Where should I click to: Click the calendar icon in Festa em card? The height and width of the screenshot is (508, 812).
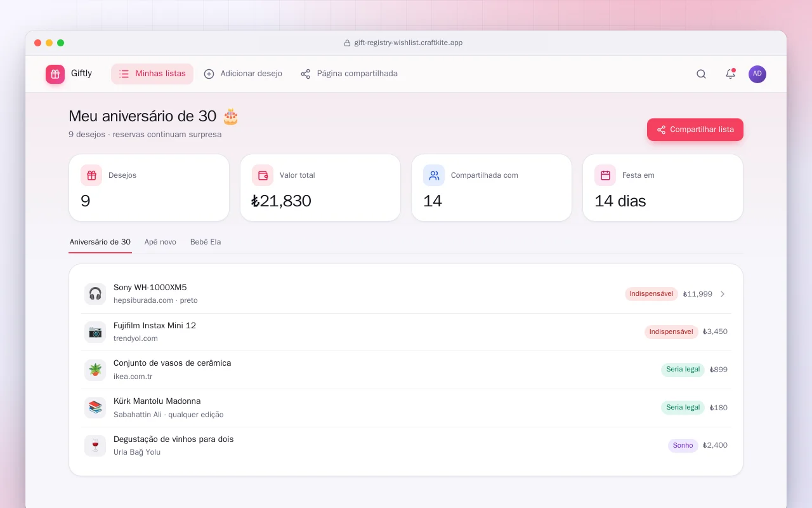(605, 175)
